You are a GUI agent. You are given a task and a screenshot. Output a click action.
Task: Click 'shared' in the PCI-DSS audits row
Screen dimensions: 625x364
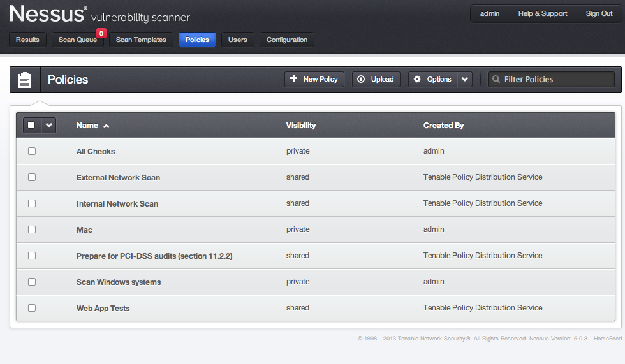pyautogui.click(x=298, y=255)
